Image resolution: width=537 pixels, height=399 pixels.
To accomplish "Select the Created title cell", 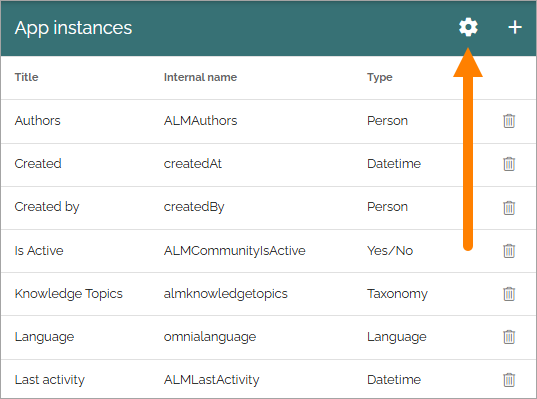I will (x=38, y=164).
